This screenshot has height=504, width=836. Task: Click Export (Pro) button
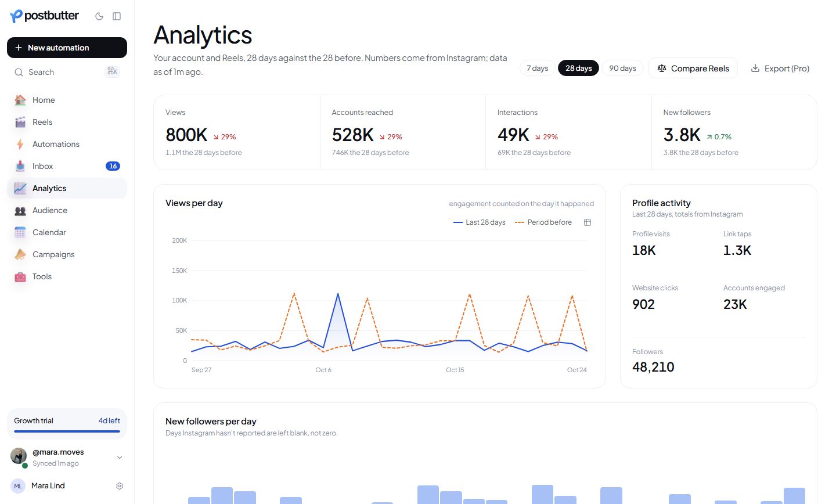(x=780, y=68)
